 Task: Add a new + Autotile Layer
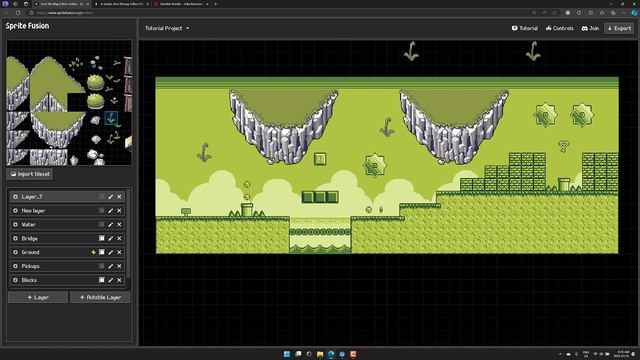(100, 297)
